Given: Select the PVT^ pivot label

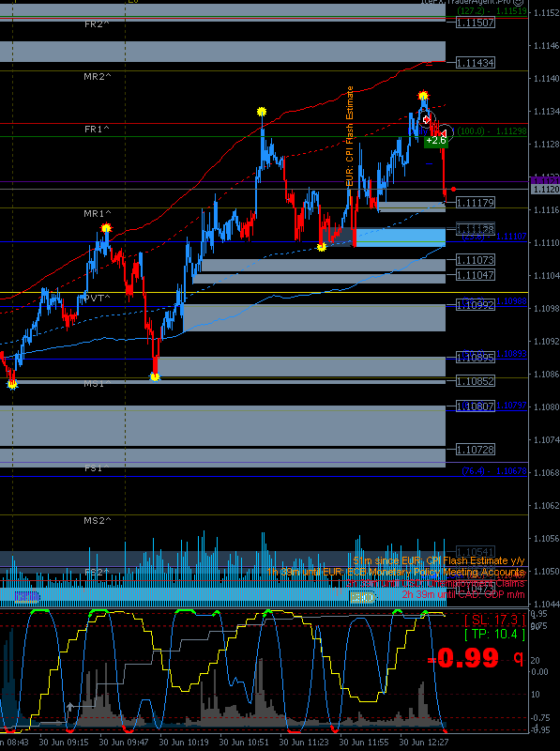Looking at the screenshot, I should (x=98, y=299).
